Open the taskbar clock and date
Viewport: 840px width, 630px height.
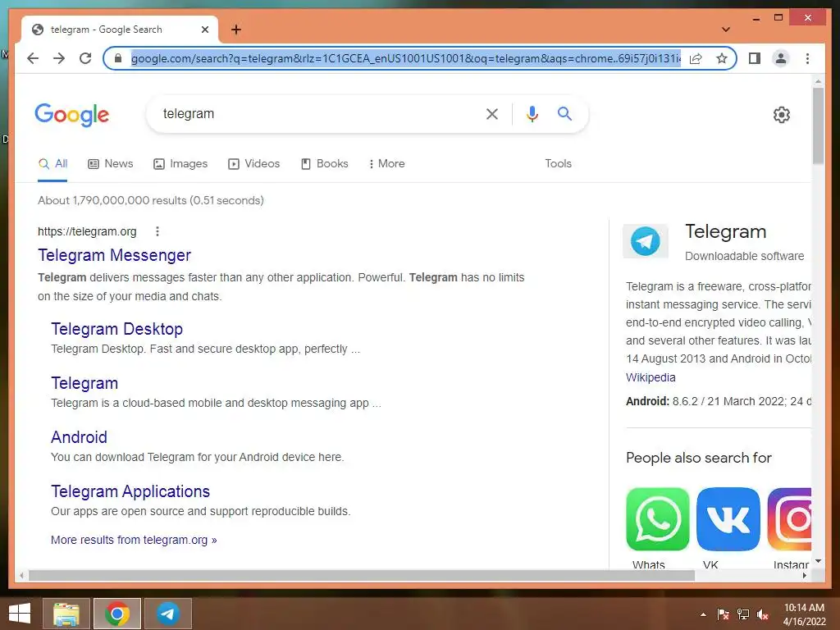804,614
